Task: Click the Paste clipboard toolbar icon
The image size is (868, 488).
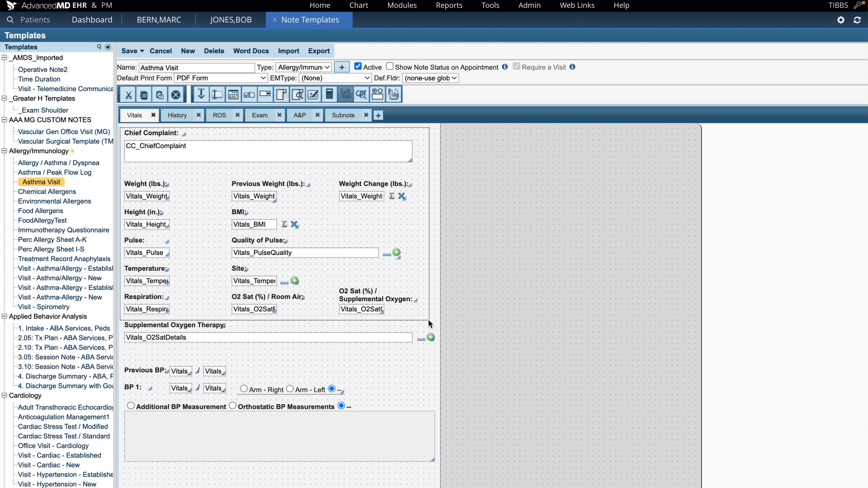Action: pos(160,95)
